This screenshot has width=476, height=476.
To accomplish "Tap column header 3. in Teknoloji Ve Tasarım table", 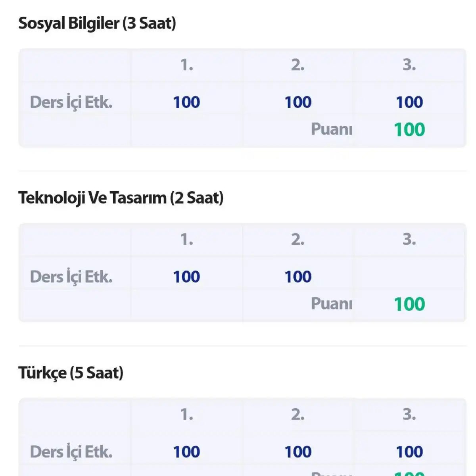I will point(409,240).
